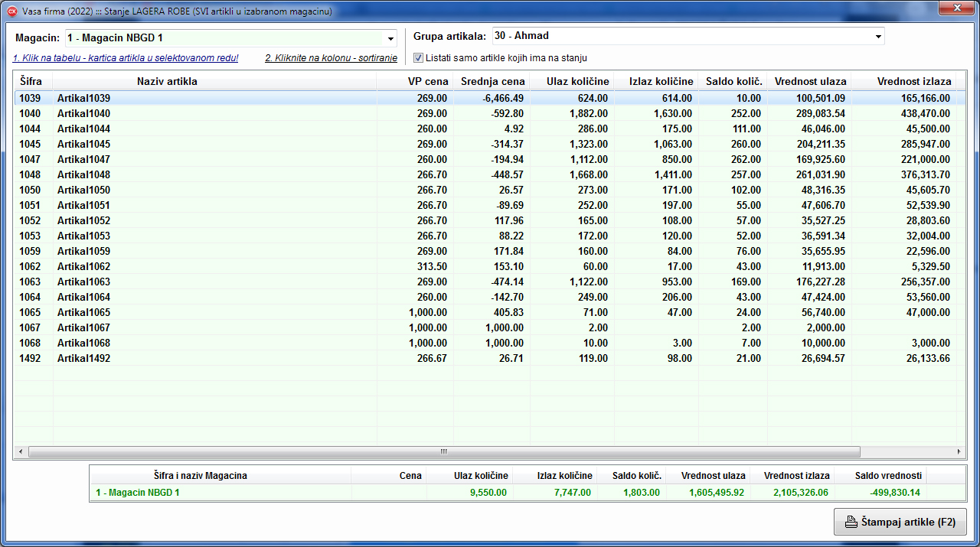Image resolution: width=980 pixels, height=547 pixels.
Task: Click the Štampaj artikle (F2) print button
Action: tap(900, 522)
